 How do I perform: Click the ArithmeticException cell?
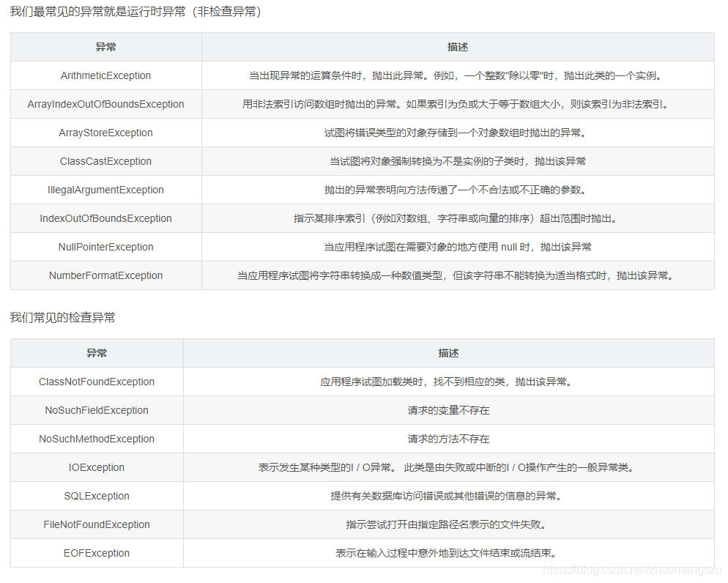coord(106,75)
